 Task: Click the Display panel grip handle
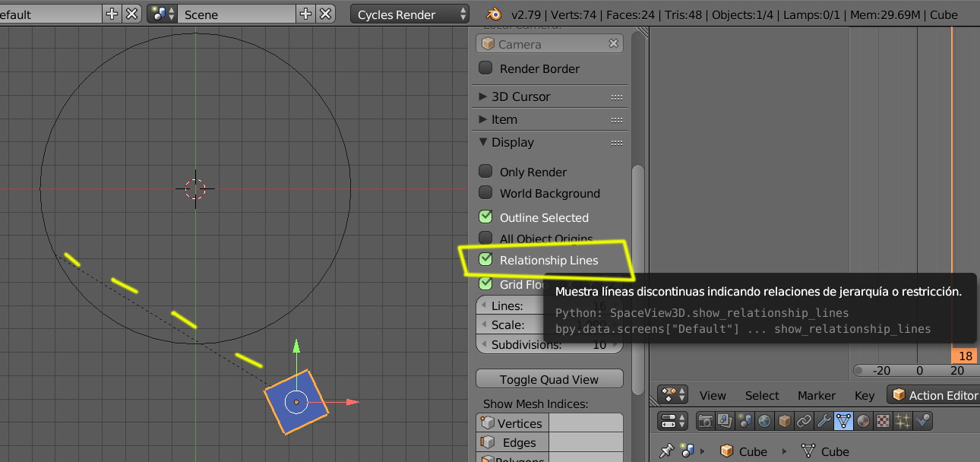coord(616,143)
